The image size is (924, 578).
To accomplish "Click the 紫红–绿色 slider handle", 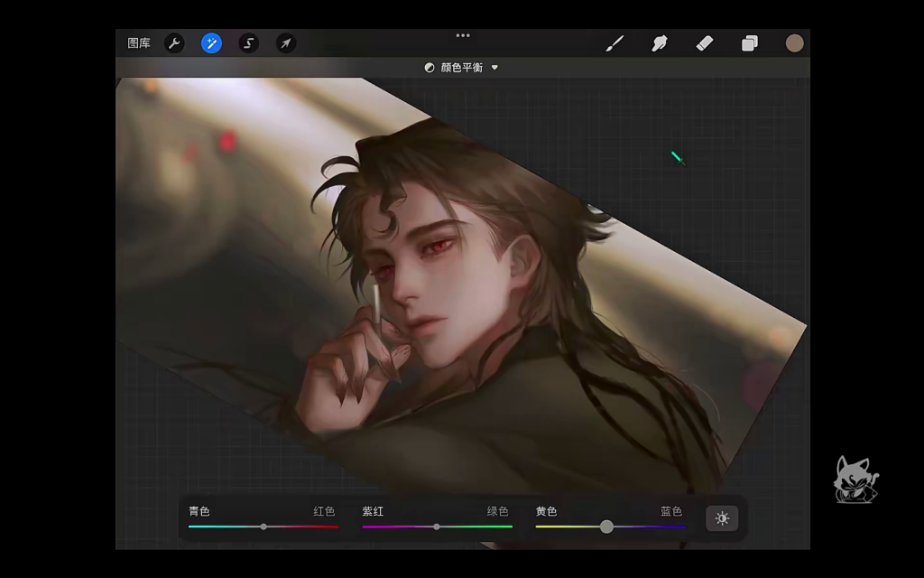I will tap(437, 527).
